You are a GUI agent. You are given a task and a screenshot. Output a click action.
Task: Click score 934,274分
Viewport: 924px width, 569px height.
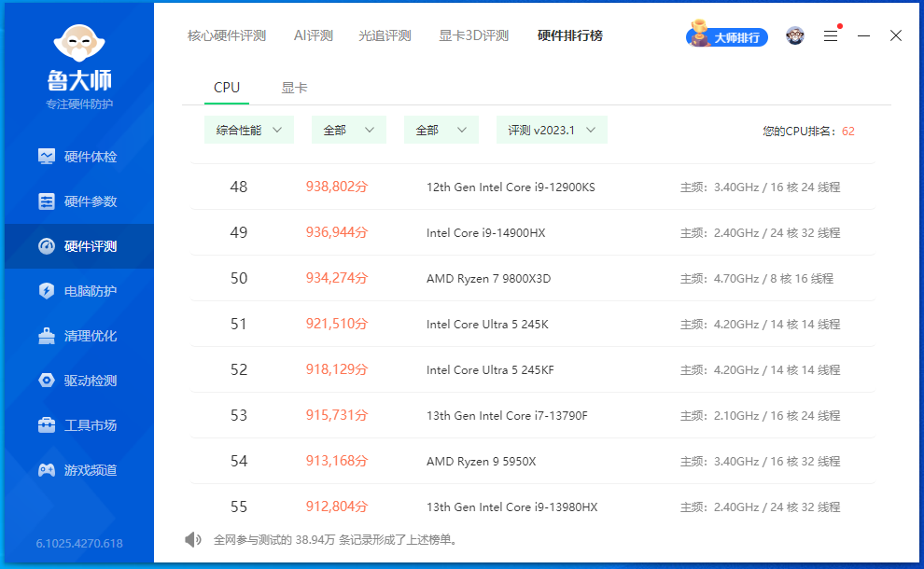[337, 278]
